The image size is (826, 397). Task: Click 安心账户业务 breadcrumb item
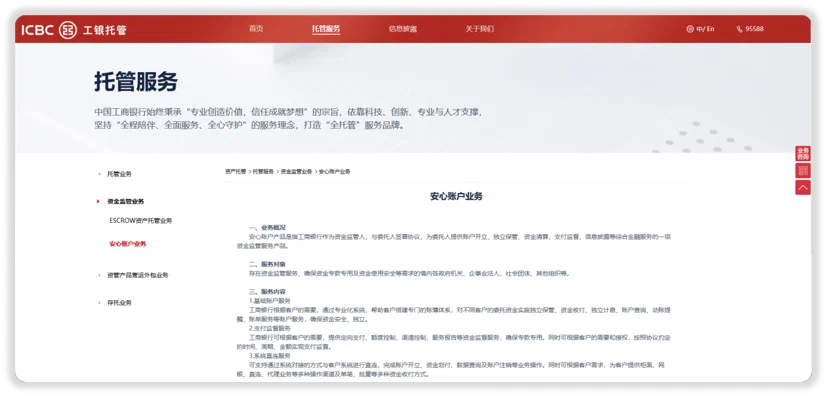click(335, 172)
